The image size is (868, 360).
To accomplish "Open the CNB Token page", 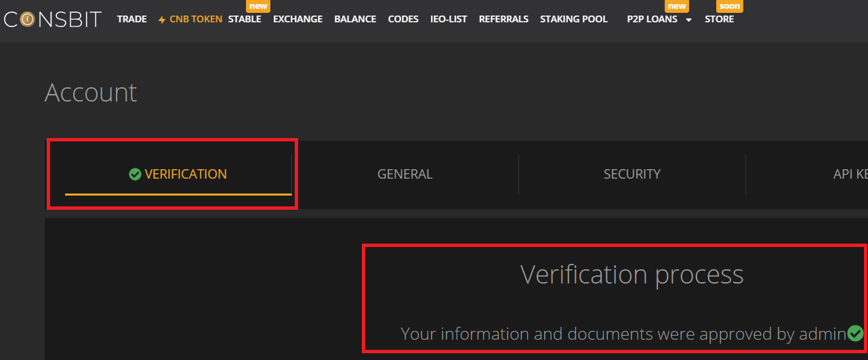I will tap(196, 19).
